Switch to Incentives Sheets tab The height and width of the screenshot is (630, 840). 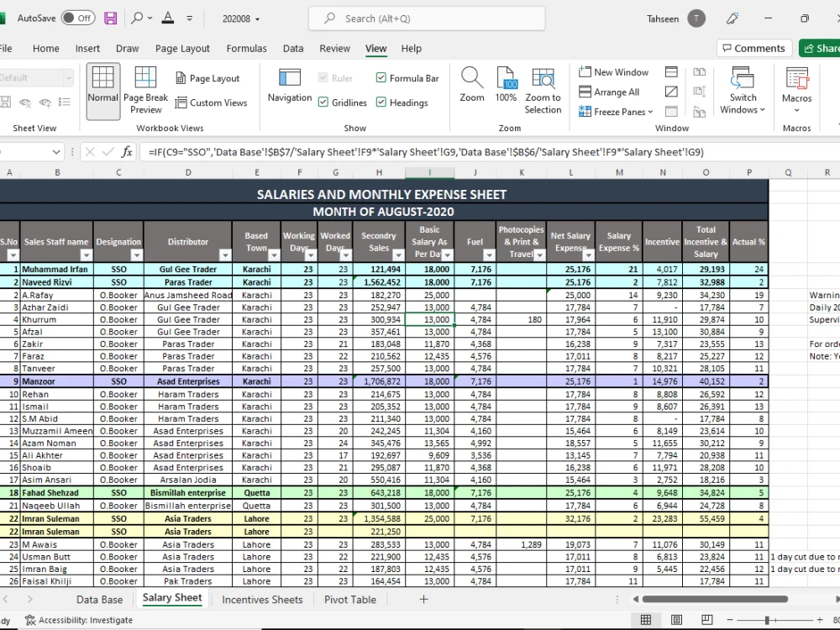[x=262, y=600]
